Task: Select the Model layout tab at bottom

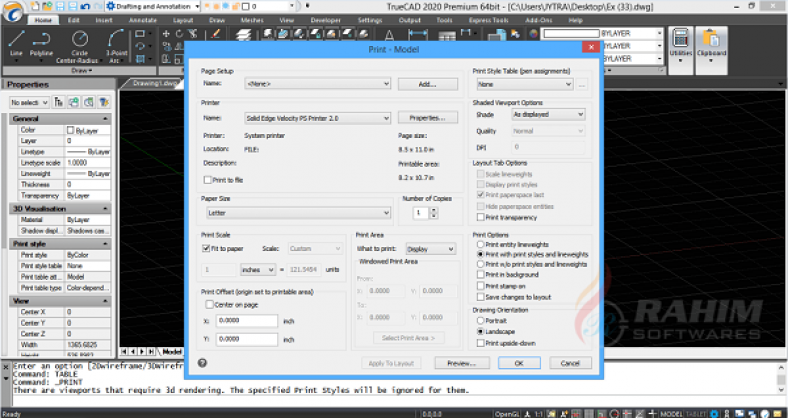Action: tap(172, 351)
